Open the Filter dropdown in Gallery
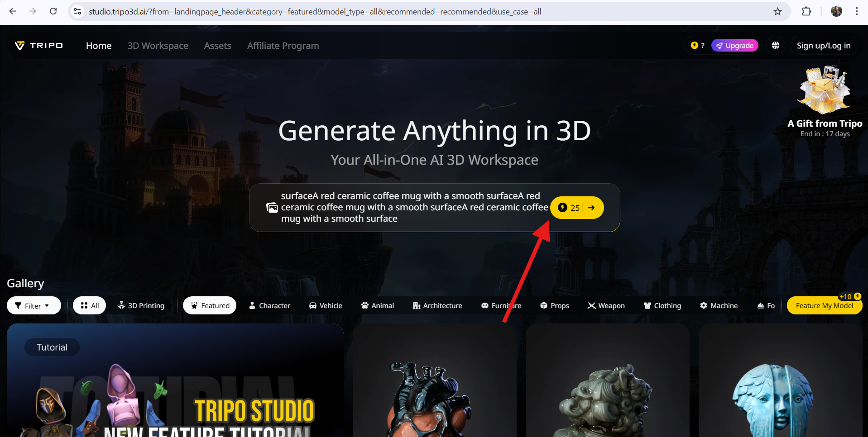This screenshot has width=868, height=437. point(34,305)
